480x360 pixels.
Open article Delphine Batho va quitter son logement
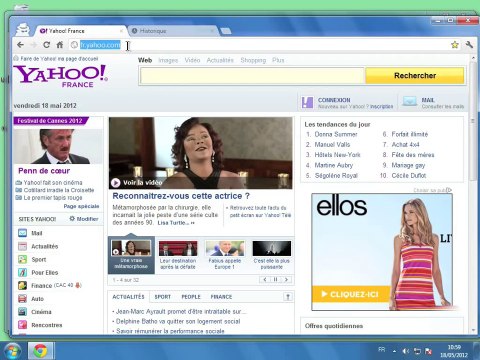pyautogui.click(x=178, y=321)
